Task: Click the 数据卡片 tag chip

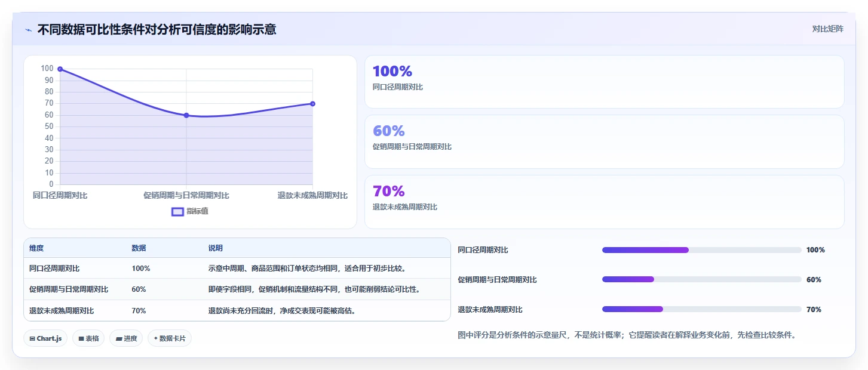Action: pos(170,338)
